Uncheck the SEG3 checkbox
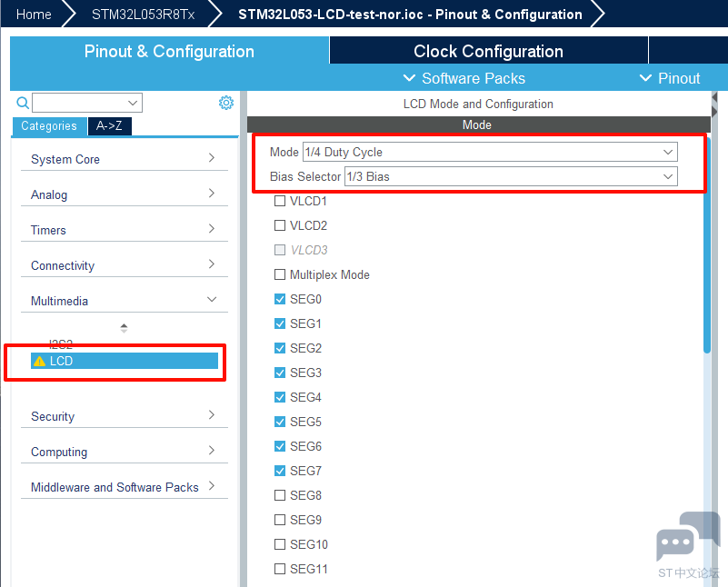728x587 pixels. click(x=280, y=373)
